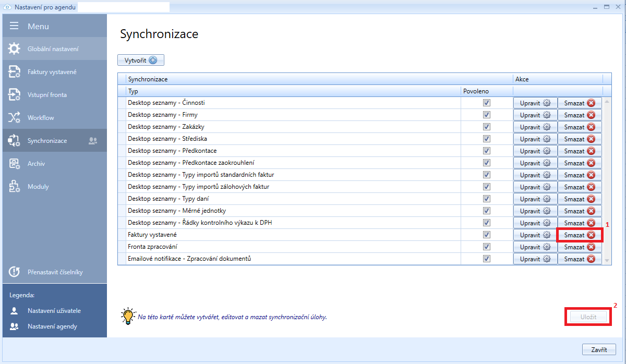Open the Vstupní fronta sidebar icon
626x364 pixels.
pos(14,95)
